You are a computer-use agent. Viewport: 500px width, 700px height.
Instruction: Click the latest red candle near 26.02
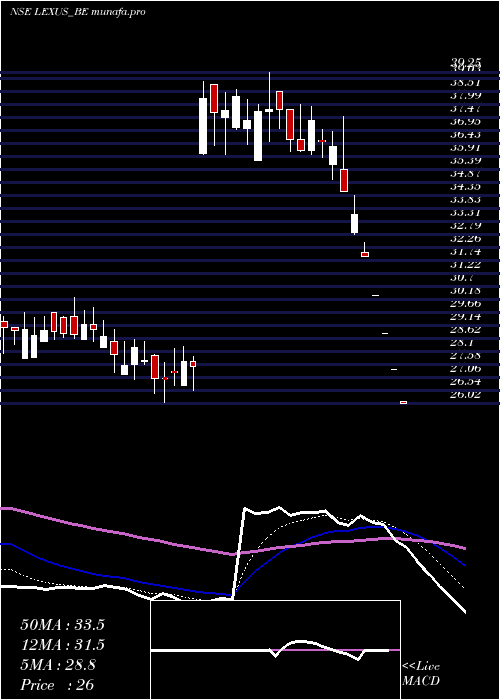pos(404,402)
